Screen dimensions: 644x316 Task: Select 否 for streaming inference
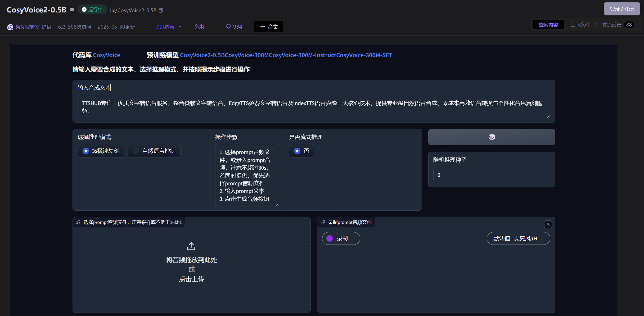(x=301, y=151)
